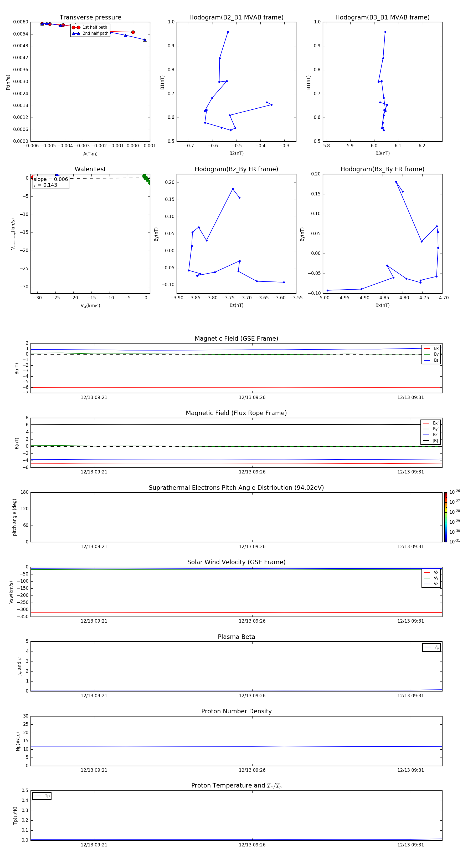
Task: Click the 'Hodogram(B2_B1 MVAB frame)' title
Action: (x=236, y=18)
